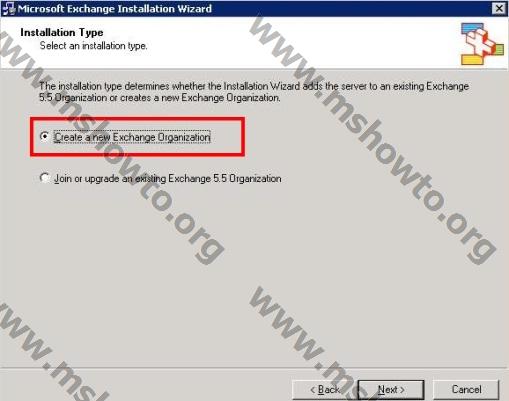The width and height of the screenshot is (509, 401).
Task: Select the Create a new Exchange Organization radio button
Action: click(44, 136)
